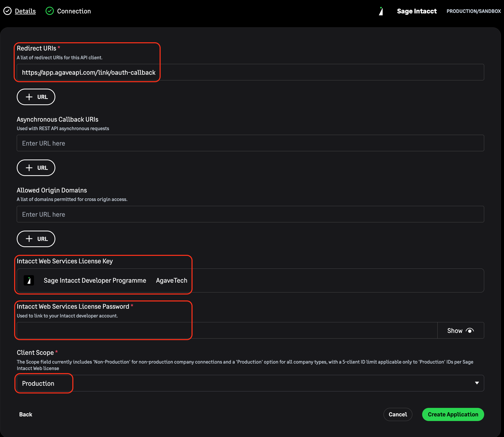Add another Redirect URI with URL button
The image size is (504, 437).
(x=36, y=97)
